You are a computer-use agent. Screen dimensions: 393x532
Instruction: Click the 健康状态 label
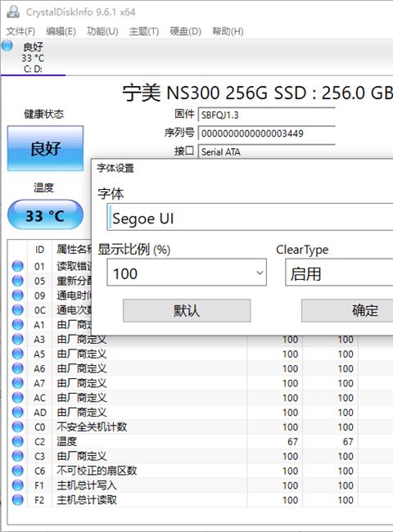[x=43, y=114]
